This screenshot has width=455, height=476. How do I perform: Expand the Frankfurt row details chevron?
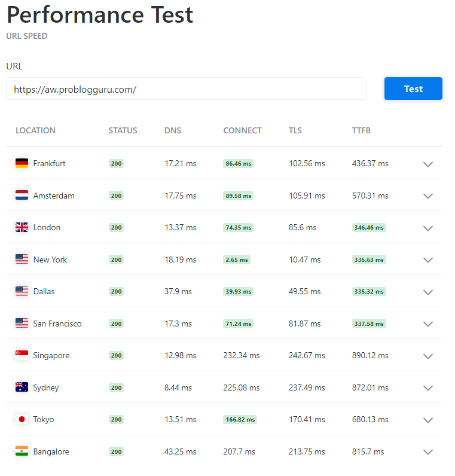[427, 164]
